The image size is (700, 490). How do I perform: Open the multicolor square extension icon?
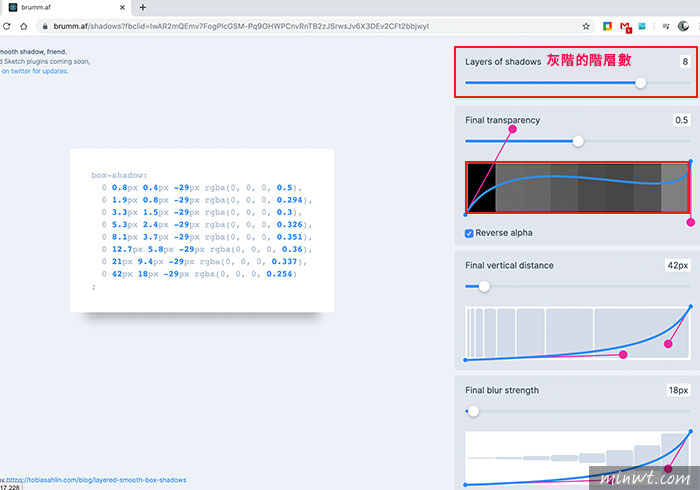(x=607, y=26)
